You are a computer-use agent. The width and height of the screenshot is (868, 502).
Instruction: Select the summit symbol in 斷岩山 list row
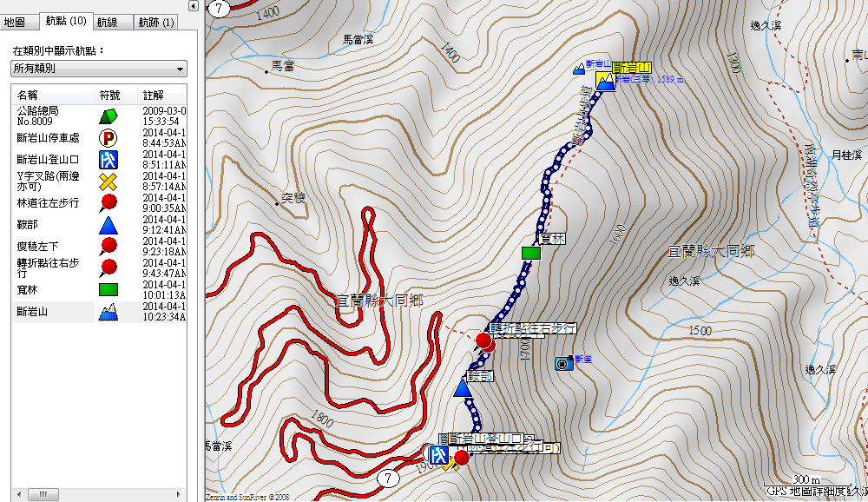[x=108, y=312]
